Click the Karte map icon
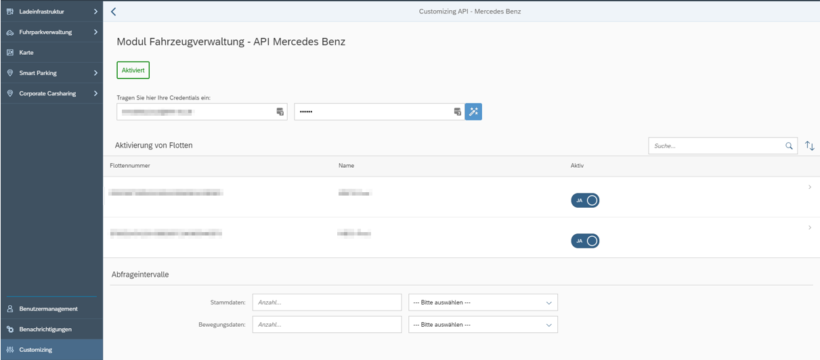 [9, 52]
